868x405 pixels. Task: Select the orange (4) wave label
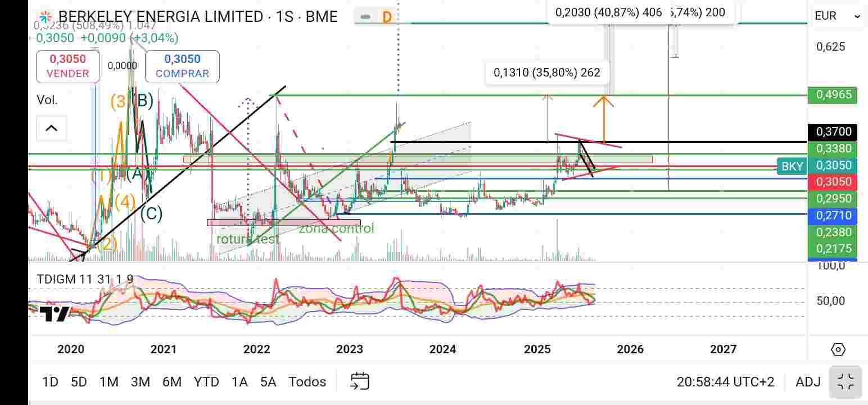tap(125, 201)
